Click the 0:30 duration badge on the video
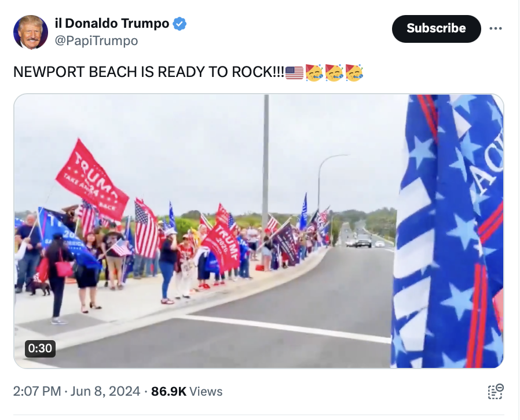Viewport: 520px width, 420px height. coord(40,348)
